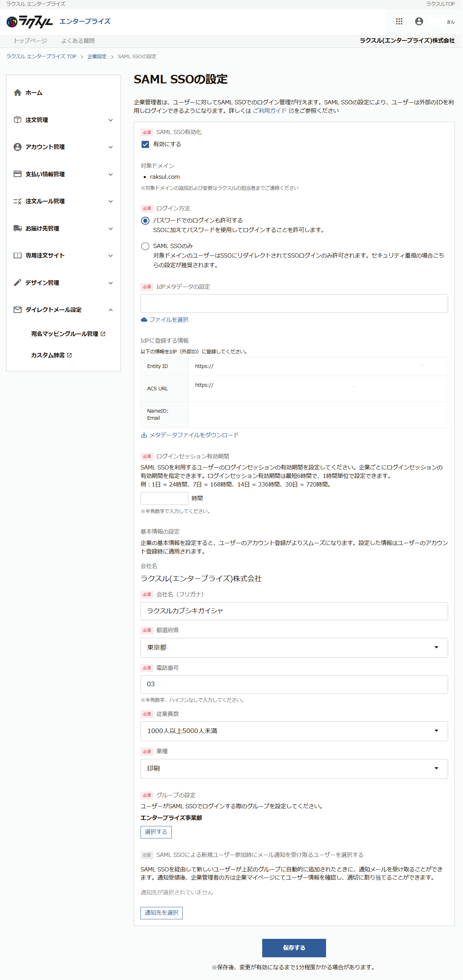The width and height of the screenshot is (463, 980).
Task: Open the 従業員数 dropdown
Action: (x=294, y=731)
